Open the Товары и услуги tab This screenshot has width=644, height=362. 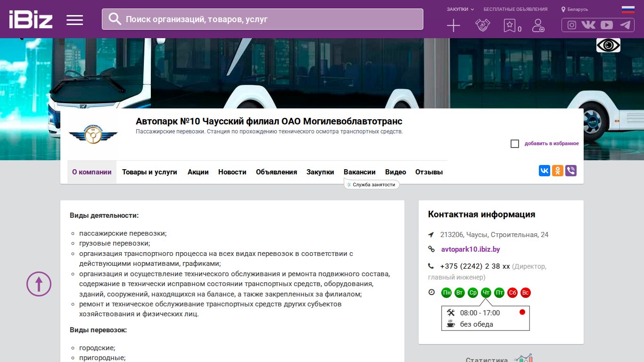click(149, 172)
